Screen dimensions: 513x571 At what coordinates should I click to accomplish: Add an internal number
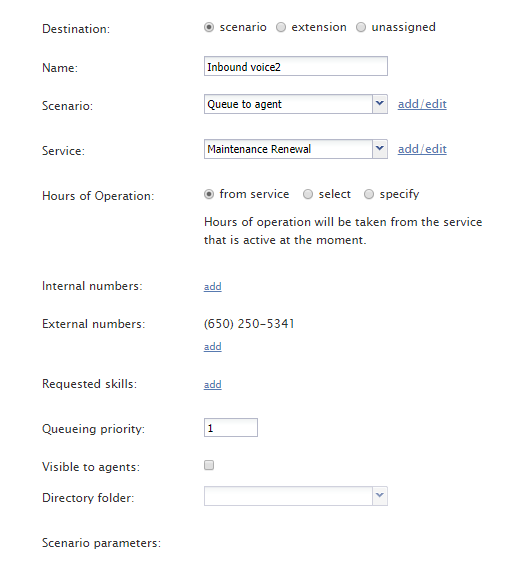click(x=213, y=287)
